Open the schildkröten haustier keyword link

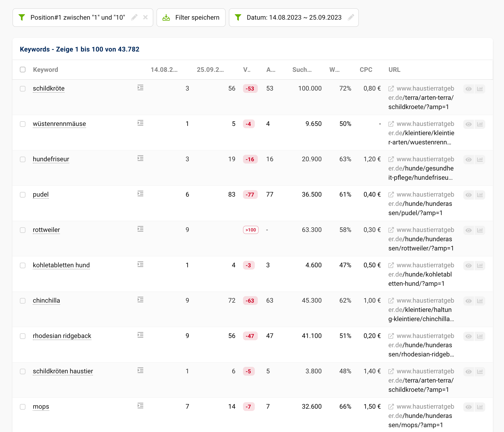pyautogui.click(x=63, y=371)
